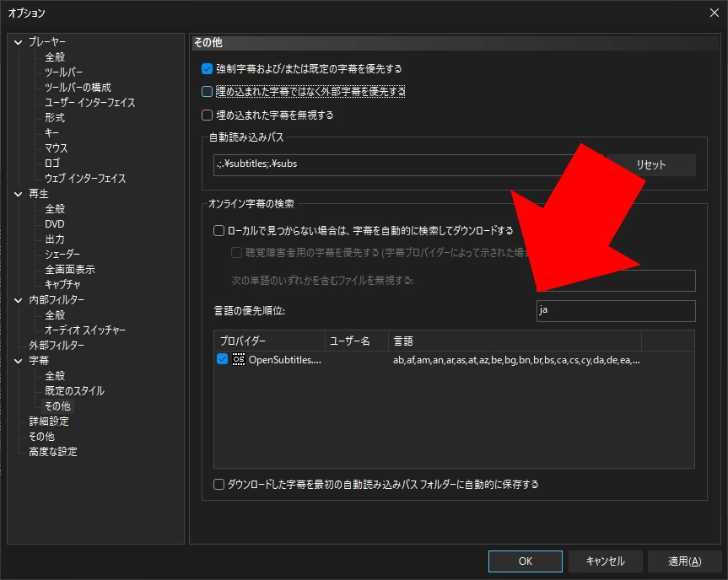Image resolution: width=728 pixels, height=580 pixels.
Task: Select the DVD page under 再生
Action: 54,224
